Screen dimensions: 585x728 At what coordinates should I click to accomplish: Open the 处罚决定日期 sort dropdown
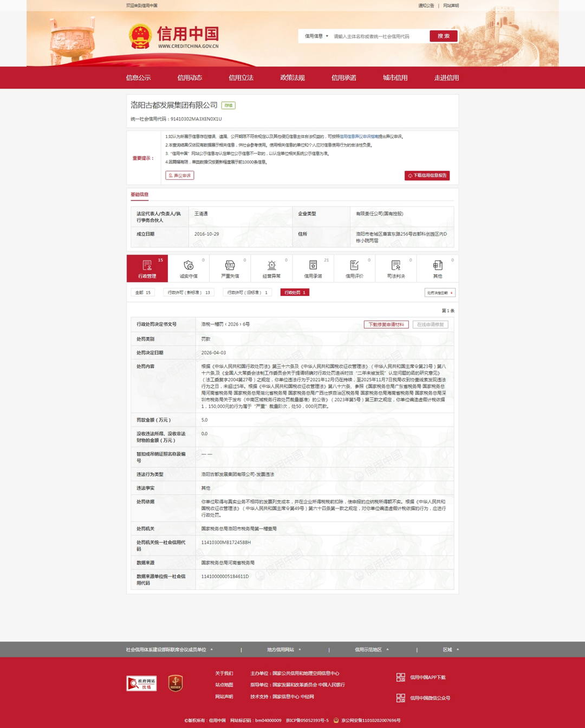tap(439, 293)
